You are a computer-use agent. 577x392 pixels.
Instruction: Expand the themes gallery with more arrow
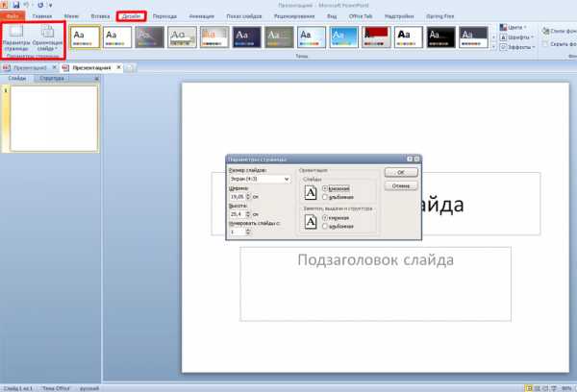click(x=494, y=45)
